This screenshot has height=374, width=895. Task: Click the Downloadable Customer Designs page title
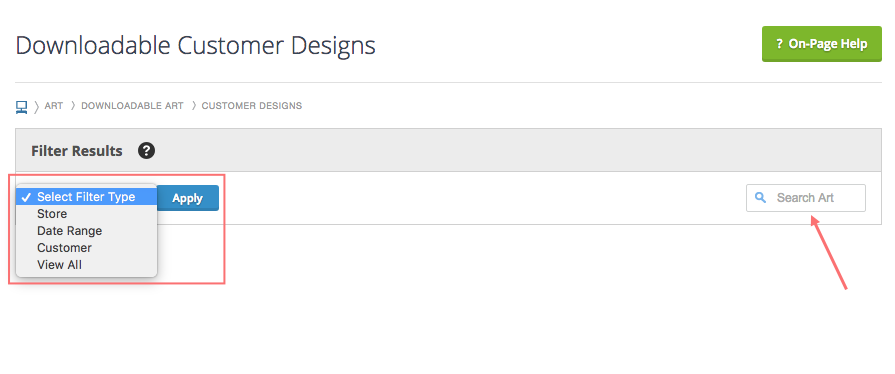click(195, 45)
